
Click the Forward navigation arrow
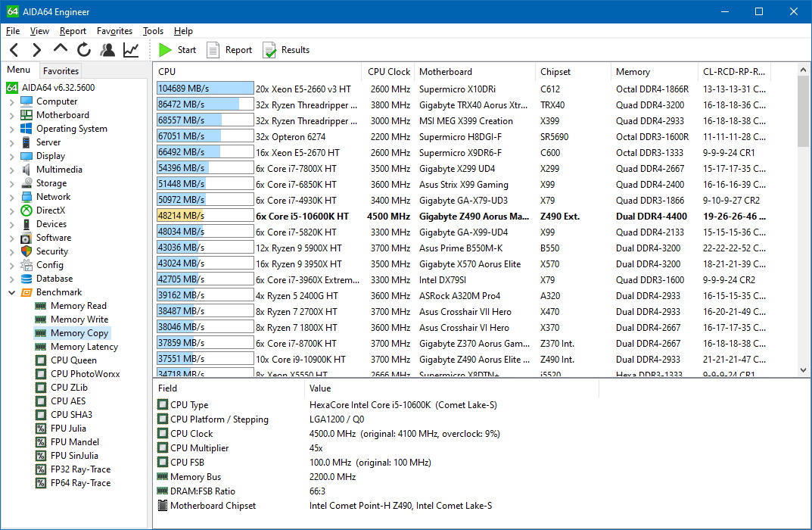point(36,50)
